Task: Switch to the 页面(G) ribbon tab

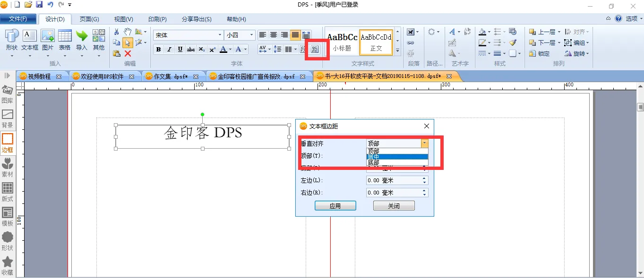Action: pyautogui.click(x=89, y=19)
